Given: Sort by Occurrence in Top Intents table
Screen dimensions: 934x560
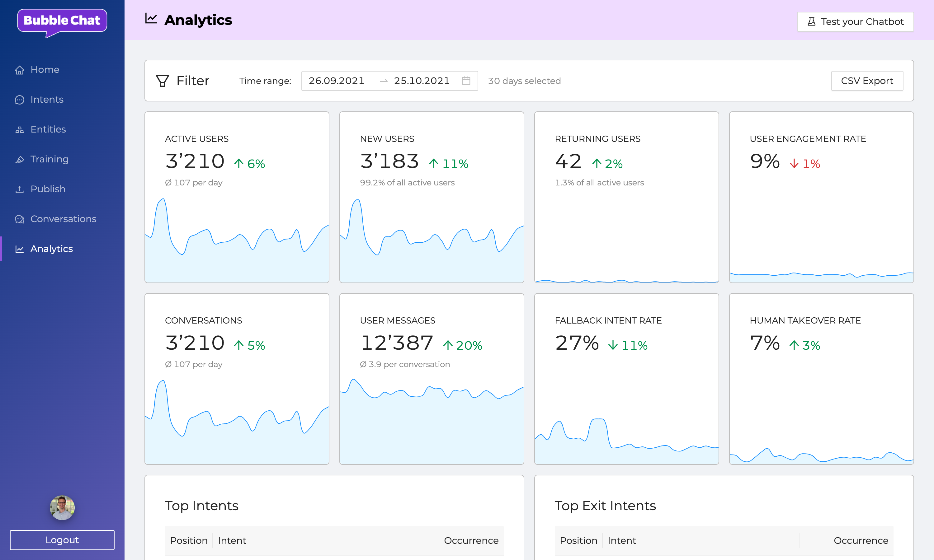Looking at the screenshot, I should (471, 540).
